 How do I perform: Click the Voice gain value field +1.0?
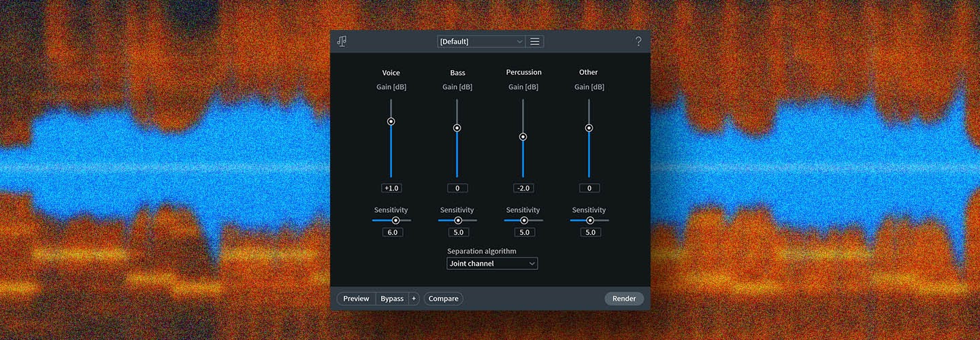[391, 188]
